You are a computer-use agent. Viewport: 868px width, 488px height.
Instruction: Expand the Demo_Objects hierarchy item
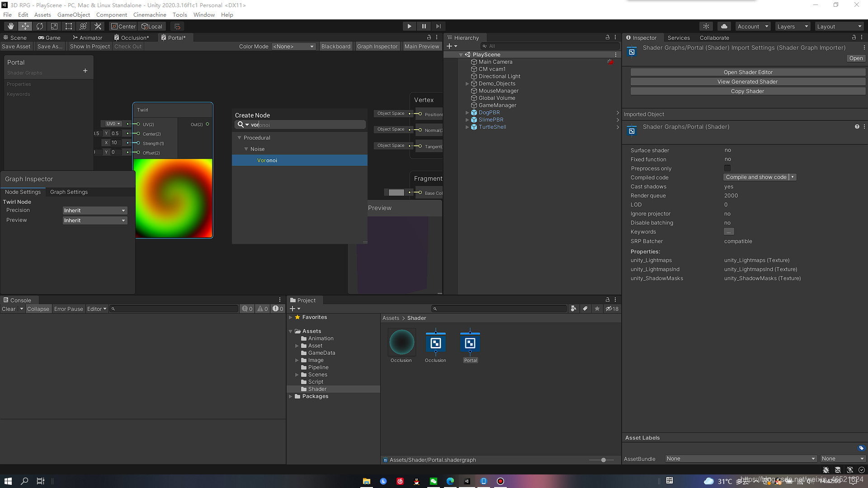pos(467,84)
